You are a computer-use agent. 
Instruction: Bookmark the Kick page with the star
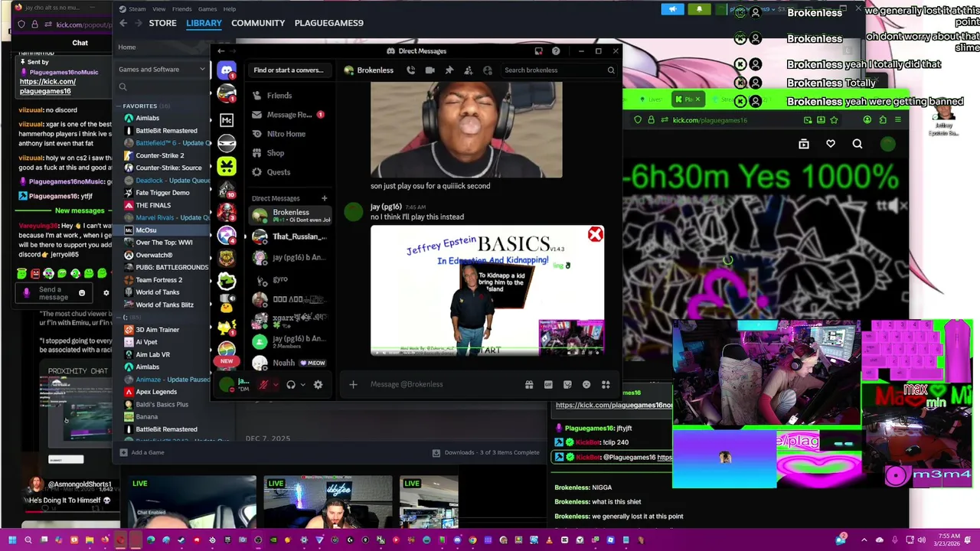[x=834, y=120]
